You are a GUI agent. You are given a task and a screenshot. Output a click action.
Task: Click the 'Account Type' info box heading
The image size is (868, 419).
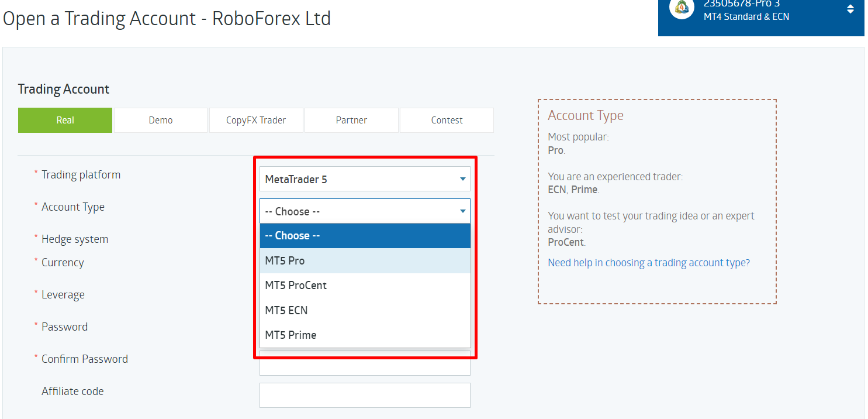[x=586, y=115]
